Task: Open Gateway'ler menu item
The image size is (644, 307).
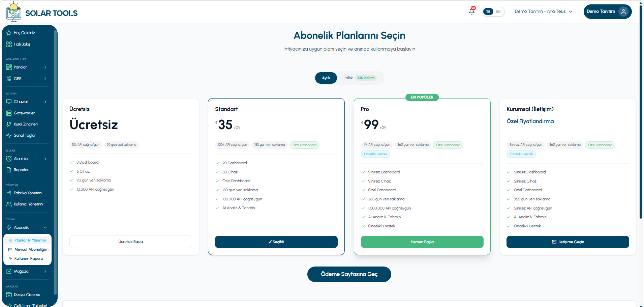Action: click(x=27, y=113)
